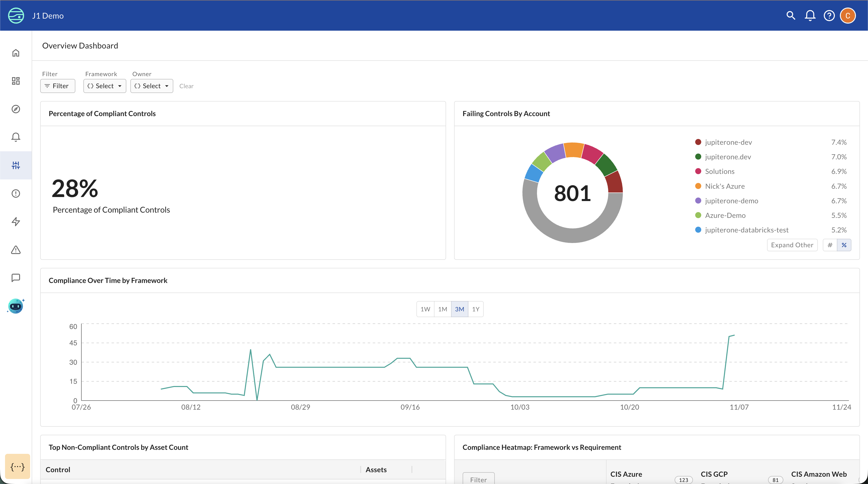
Task: Launch the AI assistant bot icon
Action: point(16,306)
